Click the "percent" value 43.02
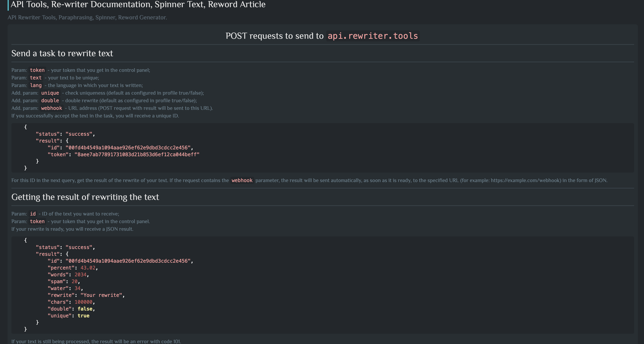This screenshot has width=644, height=344. pyautogui.click(x=88, y=268)
